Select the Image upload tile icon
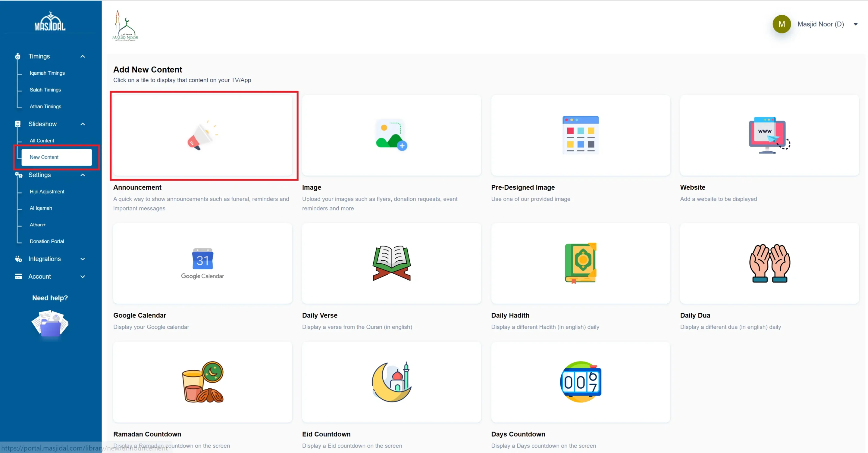Viewport: 868px width, 453px height. pyautogui.click(x=392, y=135)
